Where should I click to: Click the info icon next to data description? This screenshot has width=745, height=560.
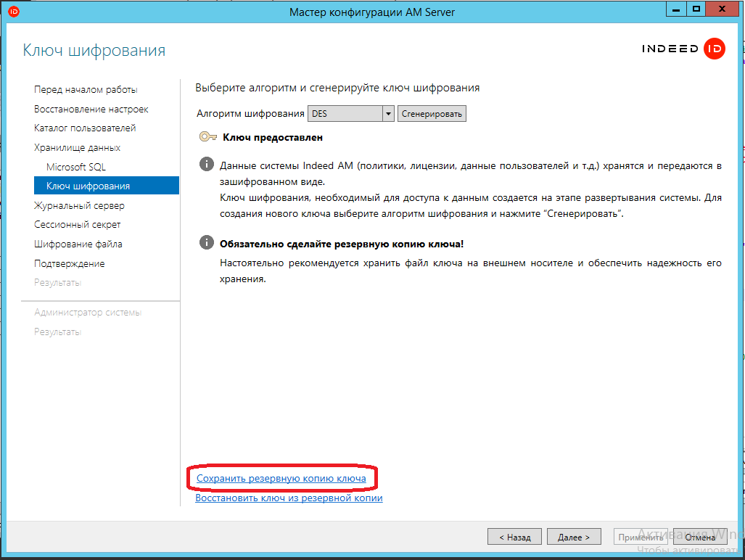tap(206, 165)
